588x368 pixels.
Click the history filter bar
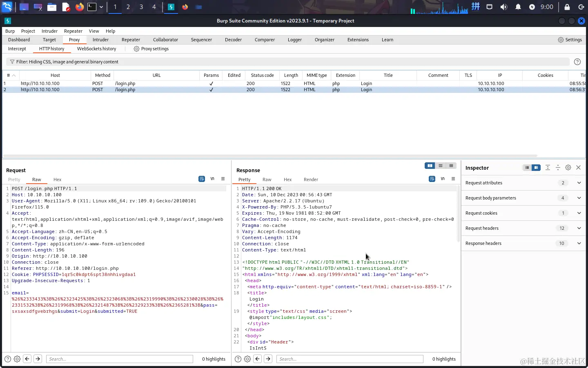pos(287,62)
